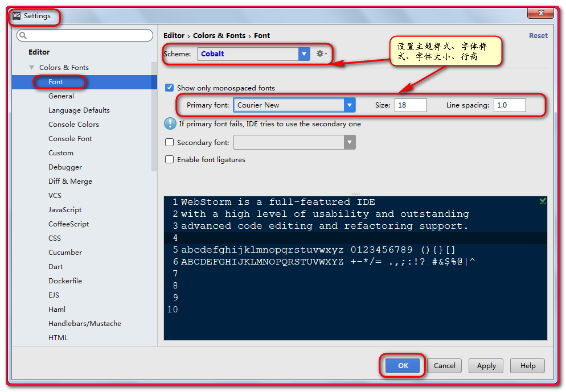Viewport: 566px width, 392px height.
Task: Open Language Defaults settings
Action: 79,110
